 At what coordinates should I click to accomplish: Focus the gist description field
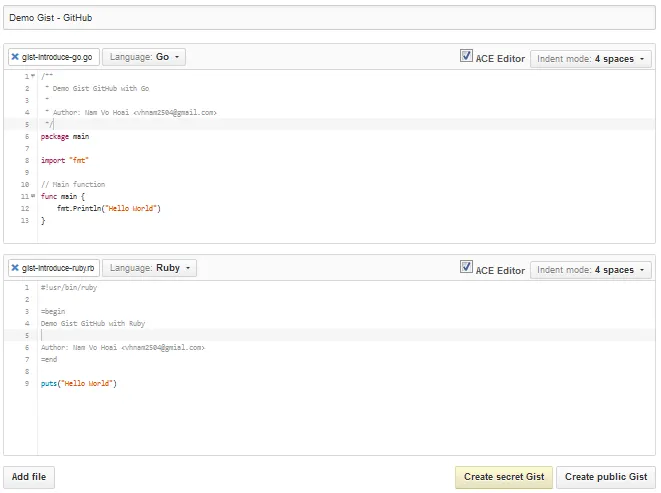tap(330, 18)
